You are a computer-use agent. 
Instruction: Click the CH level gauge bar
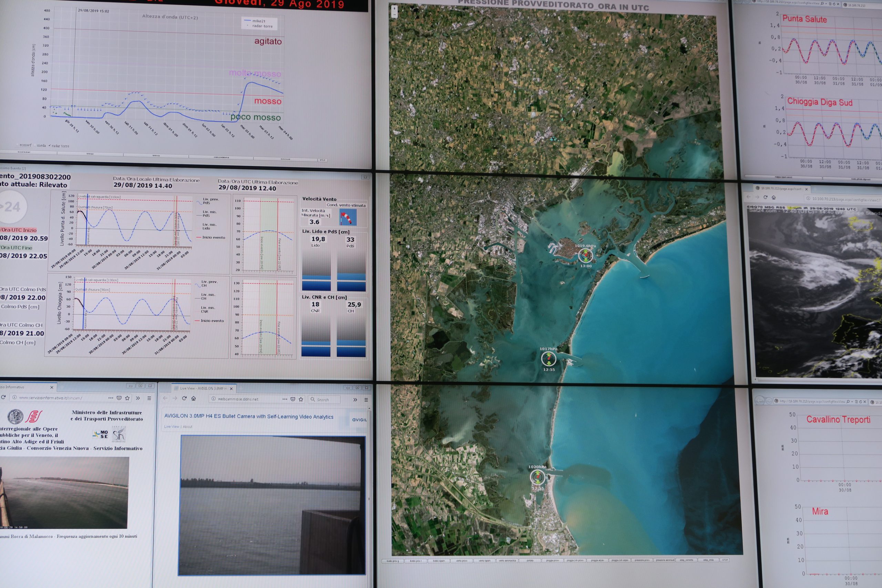point(351,336)
